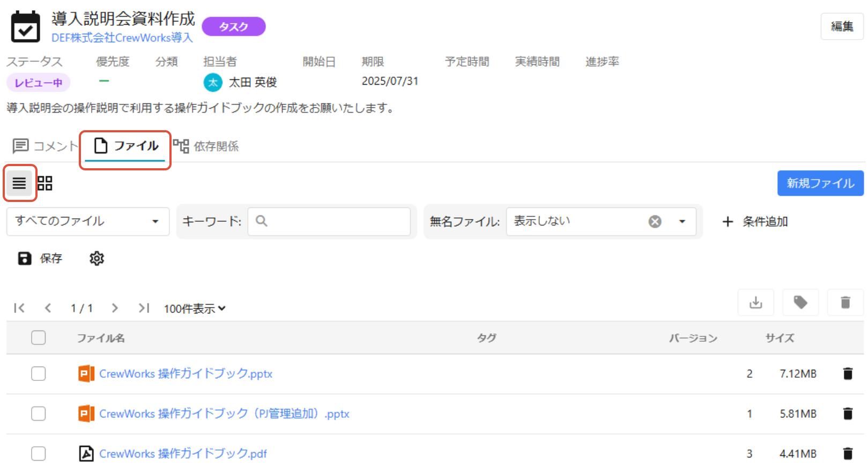Check the (PJ管理追加).pptx row
Image resolution: width=868 pixels, height=472 pixels.
(39, 414)
